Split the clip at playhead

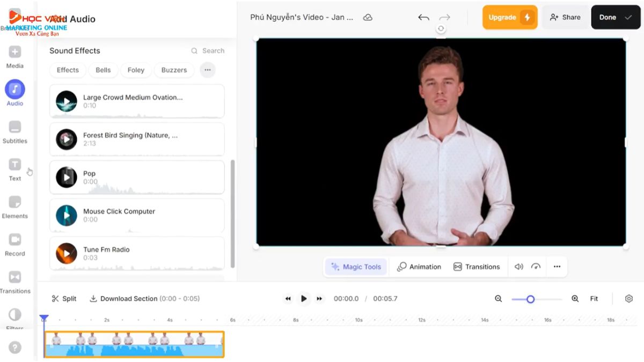[x=64, y=299]
